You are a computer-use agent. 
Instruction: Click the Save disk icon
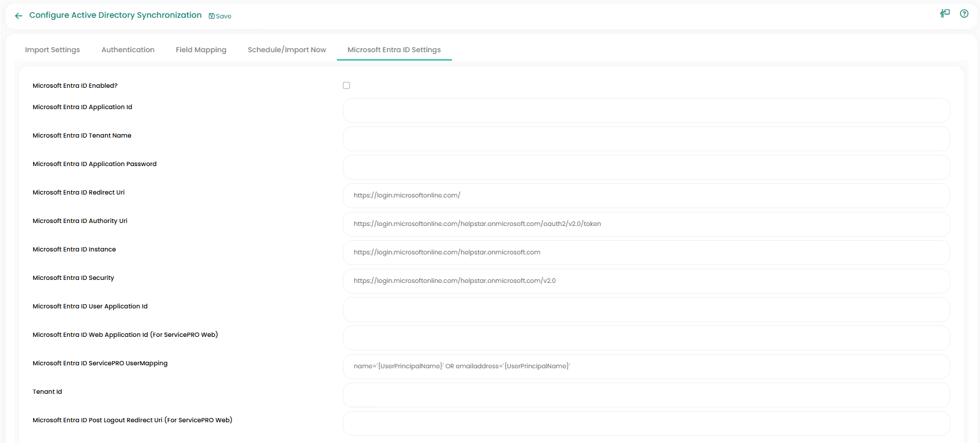click(x=212, y=16)
